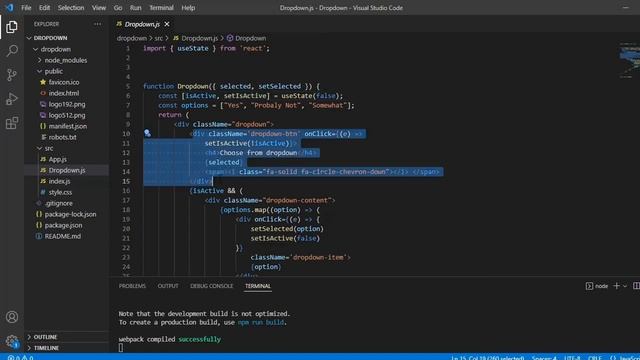Switch to the PROBLEMS panel tab

pos(132,286)
